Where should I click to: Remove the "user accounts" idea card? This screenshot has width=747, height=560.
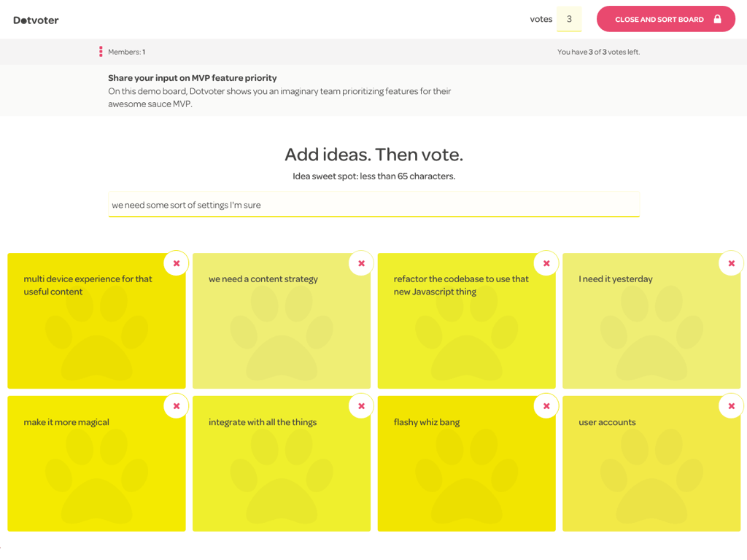click(x=731, y=406)
